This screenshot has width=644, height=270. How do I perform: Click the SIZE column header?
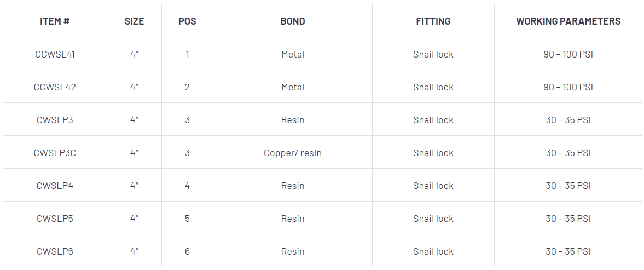pos(134,21)
